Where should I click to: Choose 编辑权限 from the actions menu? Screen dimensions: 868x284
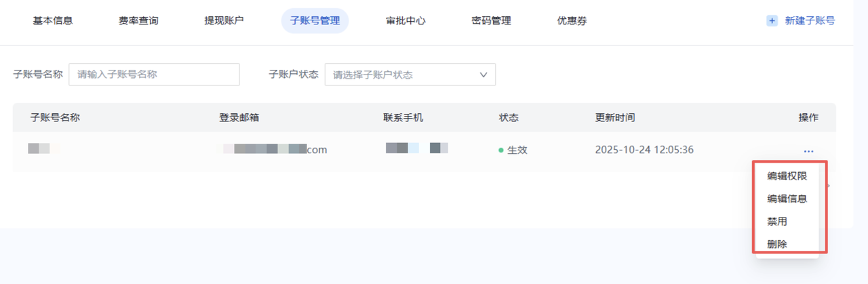(787, 176)
